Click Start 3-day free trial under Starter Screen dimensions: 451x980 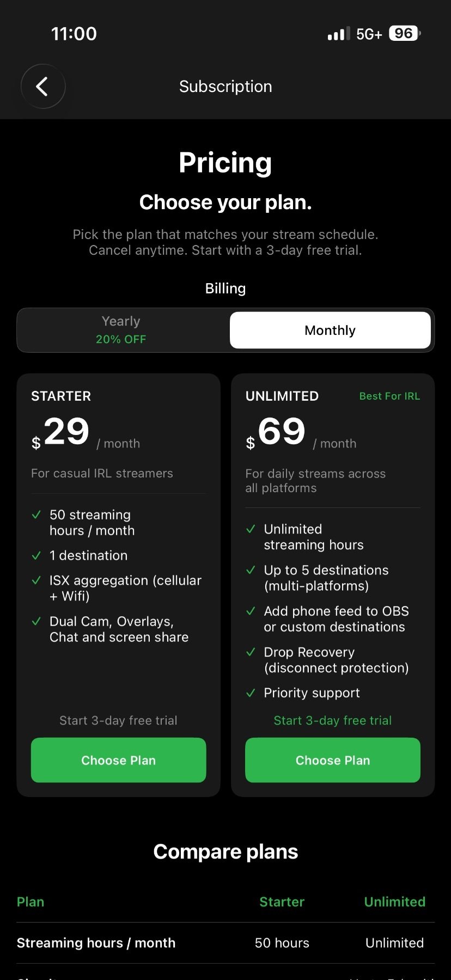(x=118, y=720)
